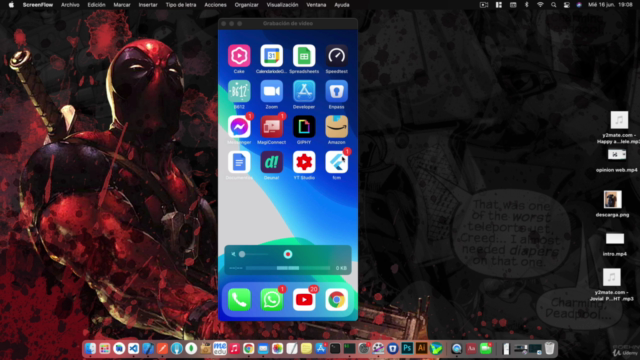
Task: Click the audio level bar in the recording panel
Action: point(288,268)
